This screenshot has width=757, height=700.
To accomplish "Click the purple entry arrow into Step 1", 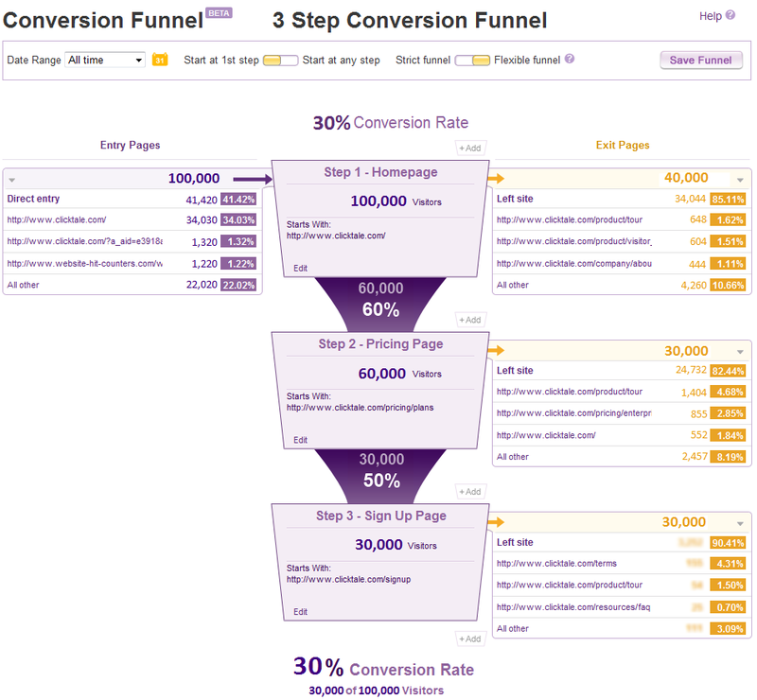I will (x=253, y=178).
